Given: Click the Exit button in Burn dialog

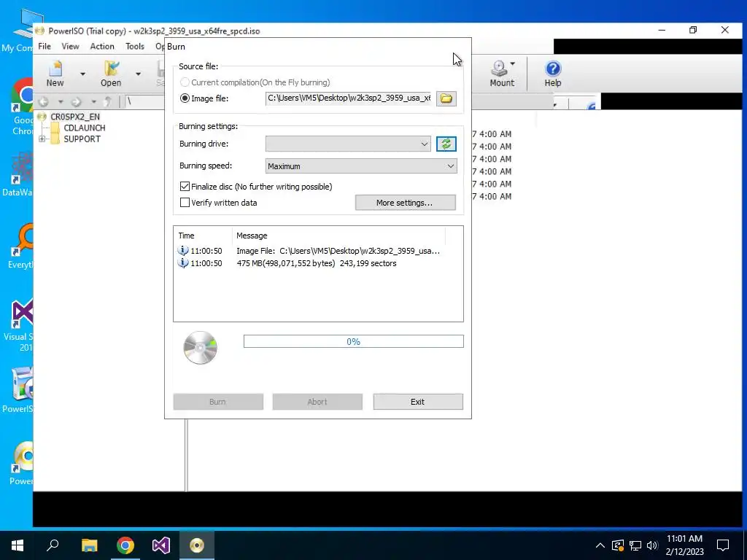Looking at the screenshot, I should pyautogui.click(x=418, y=402).
